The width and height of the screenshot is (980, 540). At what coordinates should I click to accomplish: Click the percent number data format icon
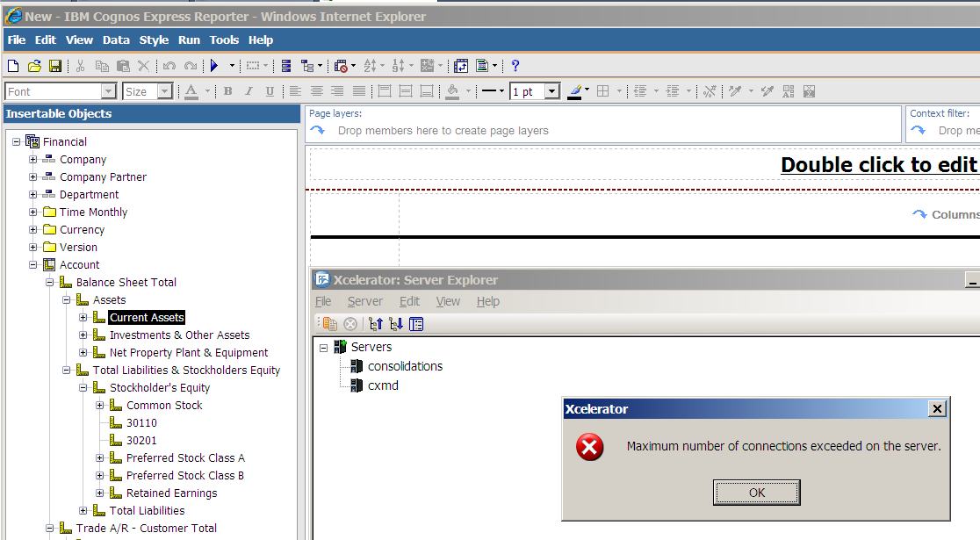pos(710,91)
